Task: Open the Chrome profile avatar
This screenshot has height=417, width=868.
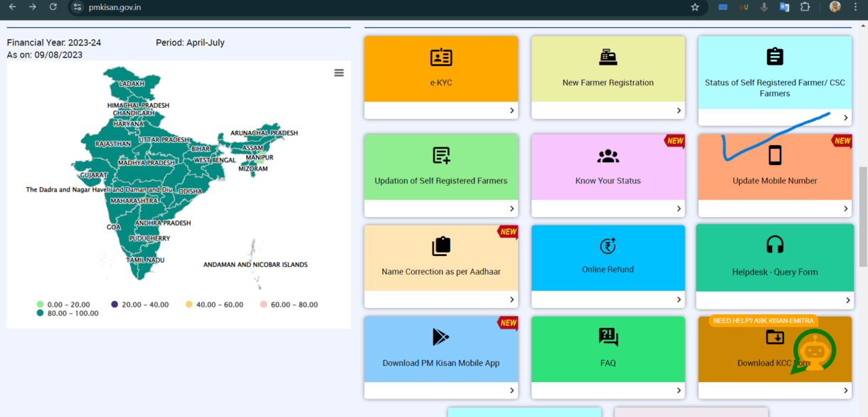Action: pos(835,7)
